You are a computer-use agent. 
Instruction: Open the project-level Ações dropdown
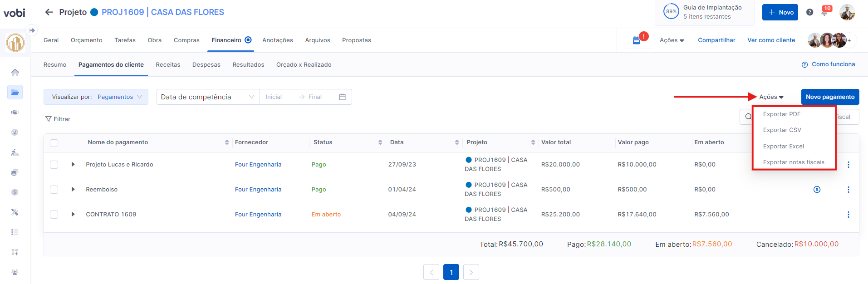pyautogui.click(x=672, y=40)
